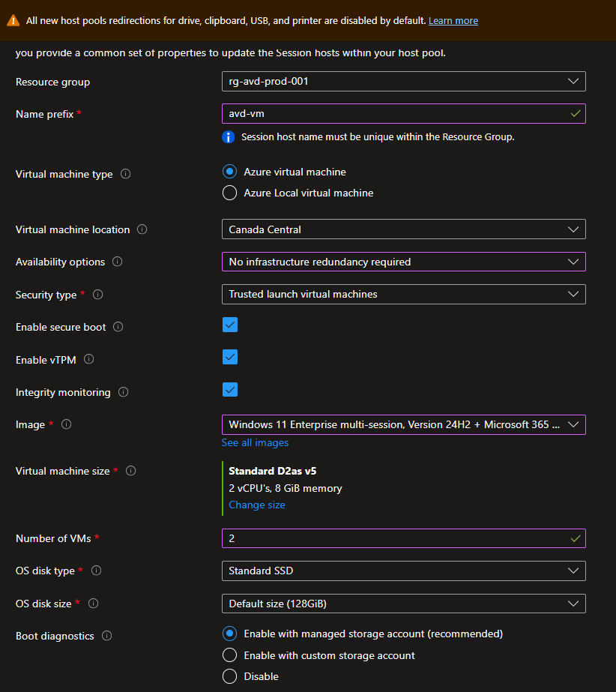Toggle the Integrity monitoring checkbox
Image resolution: width=616 pixels, height=692 pixels.
[230, 390]
